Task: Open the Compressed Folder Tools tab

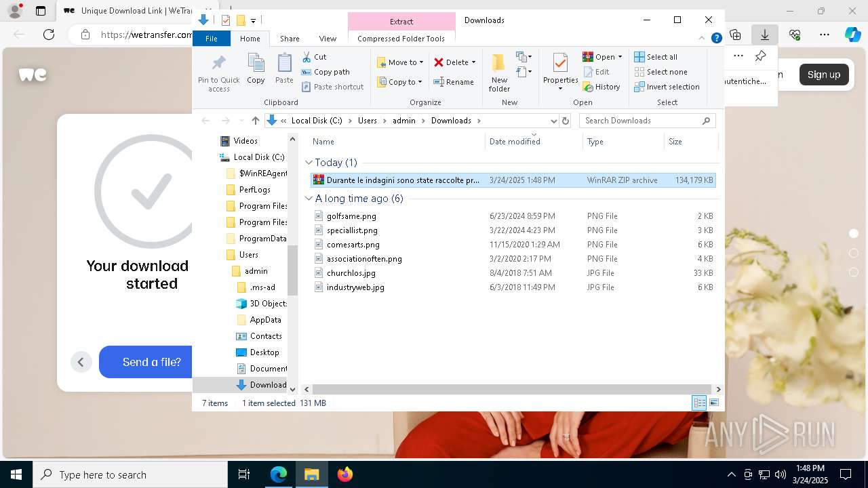Action: (401, 39)
